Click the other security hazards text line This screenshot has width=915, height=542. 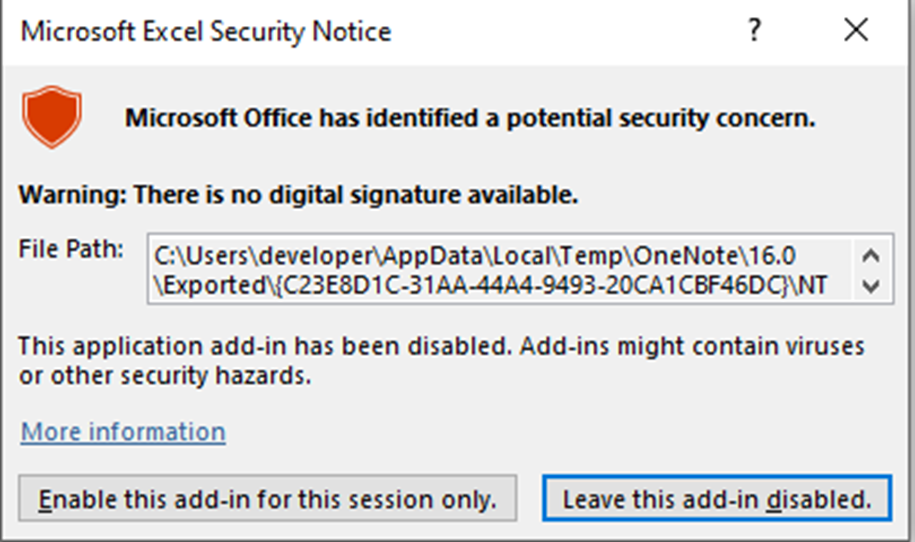165,376
